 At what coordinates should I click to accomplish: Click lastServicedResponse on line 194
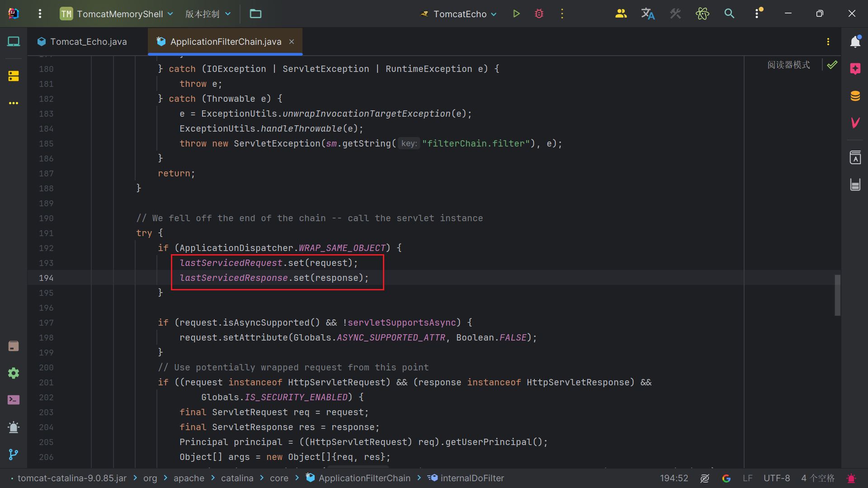coord(234,278)
